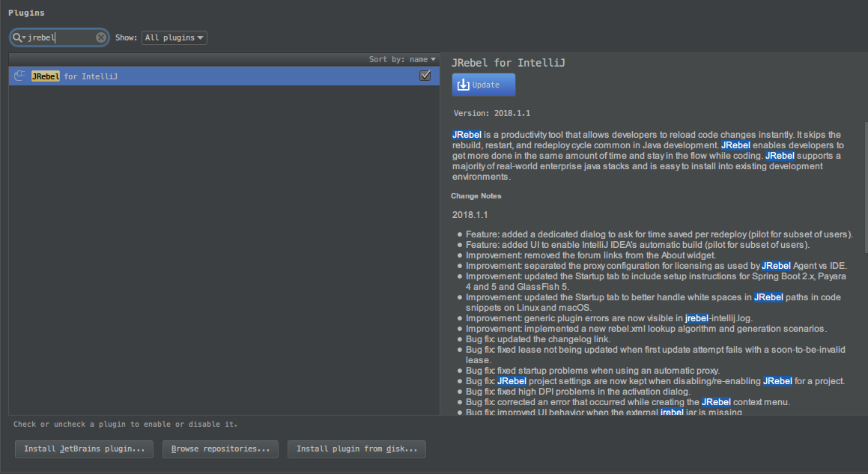Viewport: 868px width, 474px height.
Task: Click the highlighted jrebel-intellij.log text
Action: click(696, 318)
